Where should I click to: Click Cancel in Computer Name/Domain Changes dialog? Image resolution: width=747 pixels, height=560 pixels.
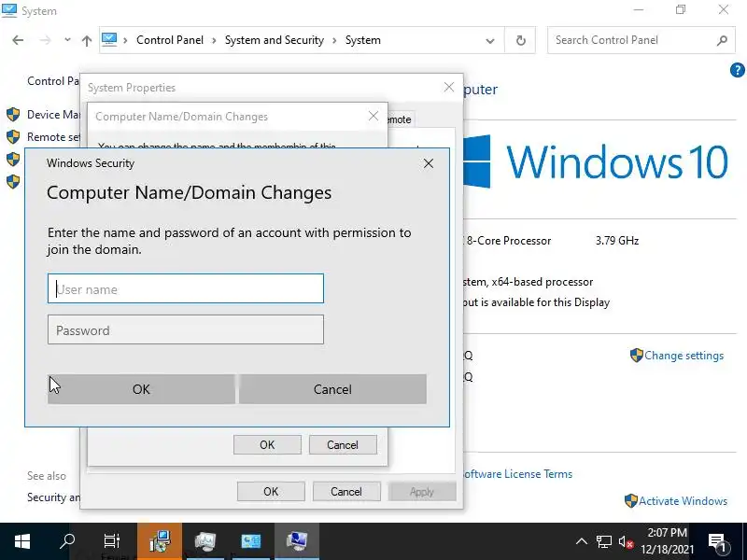point(343,445)
